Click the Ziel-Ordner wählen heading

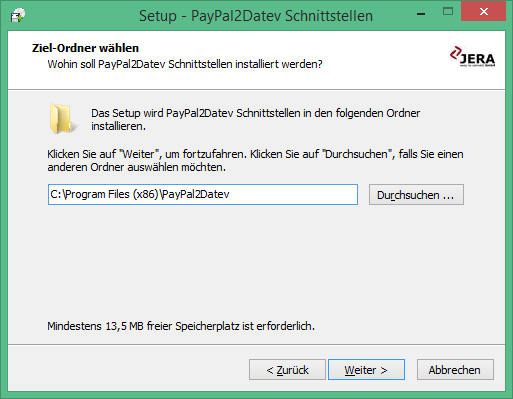click(85, 48)
